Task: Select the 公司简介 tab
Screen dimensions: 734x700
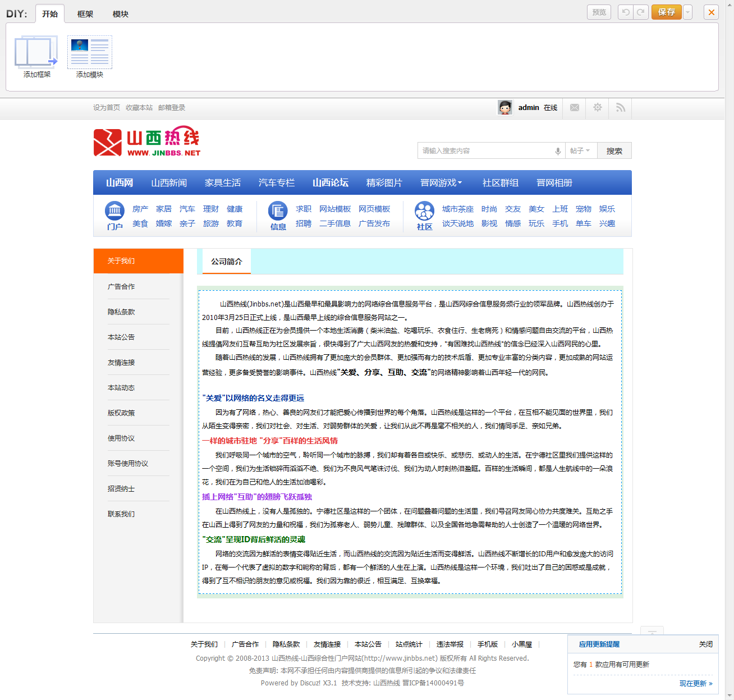Action: click(226, 262)
